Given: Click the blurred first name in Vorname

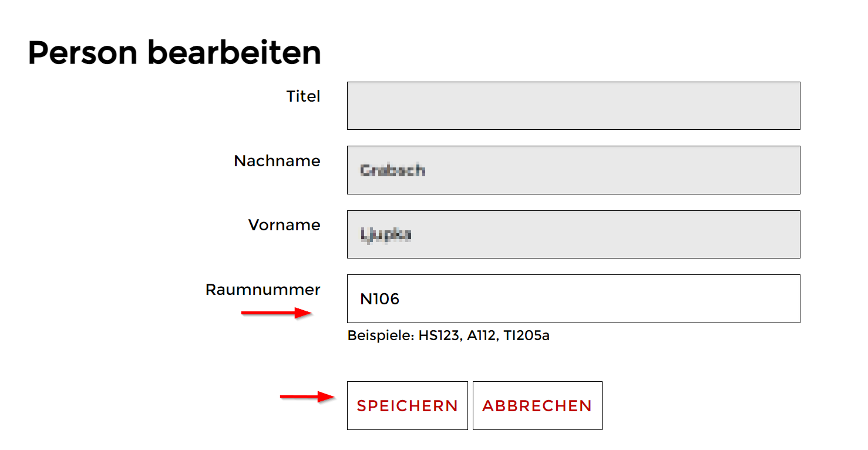Looking at the screenshot, I should (386, 235).
